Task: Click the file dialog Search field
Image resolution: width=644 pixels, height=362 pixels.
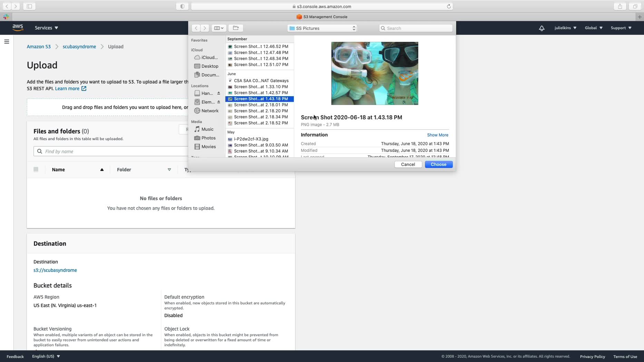Action: 416,28
